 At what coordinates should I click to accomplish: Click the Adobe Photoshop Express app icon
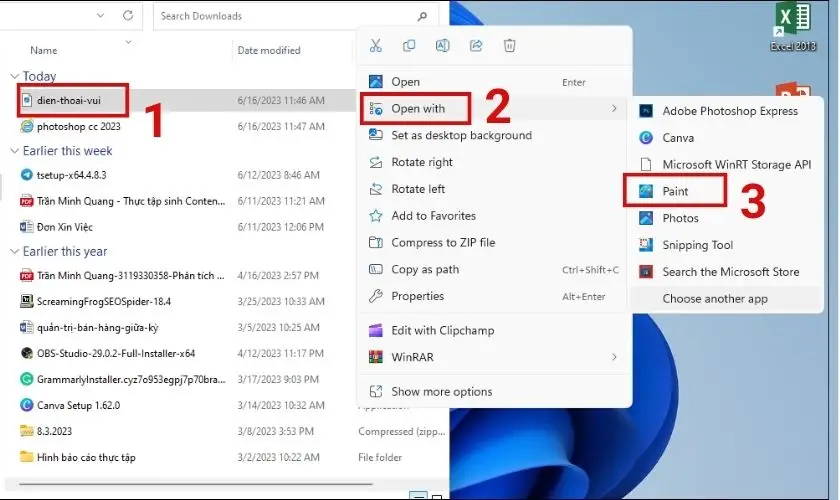646,111
